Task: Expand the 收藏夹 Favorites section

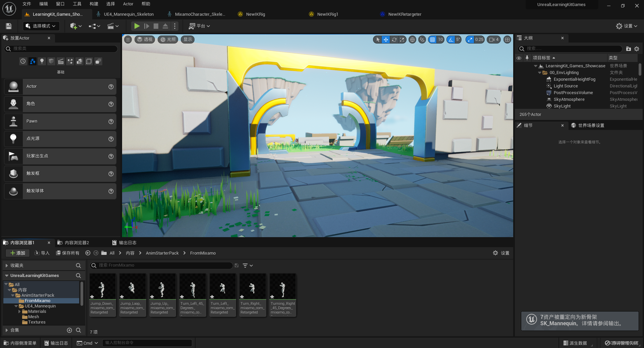Action: pos(7,266)
